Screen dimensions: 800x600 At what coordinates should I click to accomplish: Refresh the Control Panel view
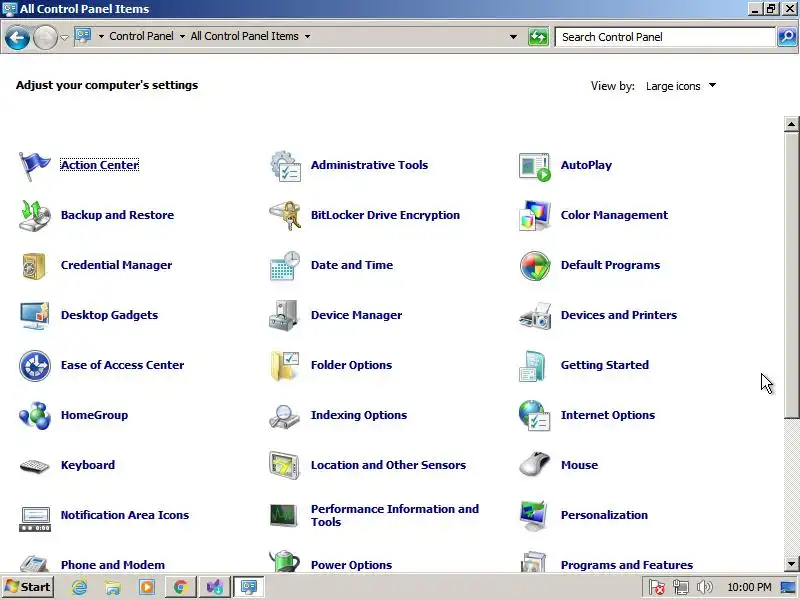(538, 37)
